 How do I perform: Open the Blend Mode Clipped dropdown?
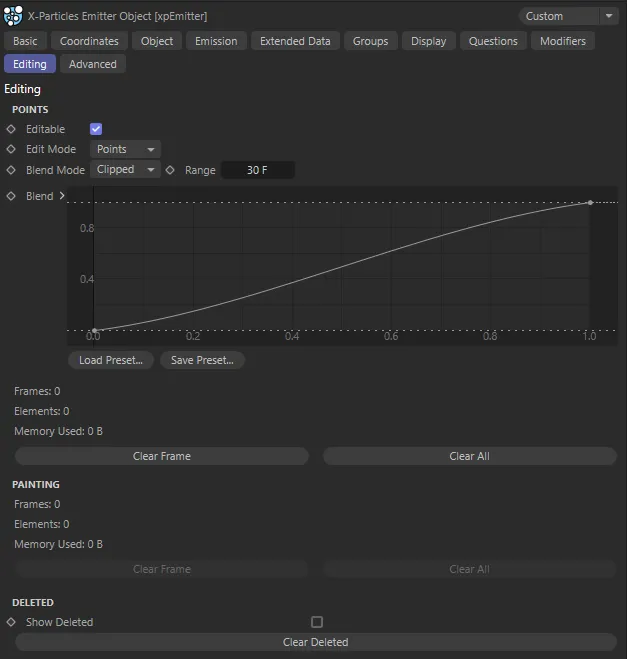[x=125, y=170]
